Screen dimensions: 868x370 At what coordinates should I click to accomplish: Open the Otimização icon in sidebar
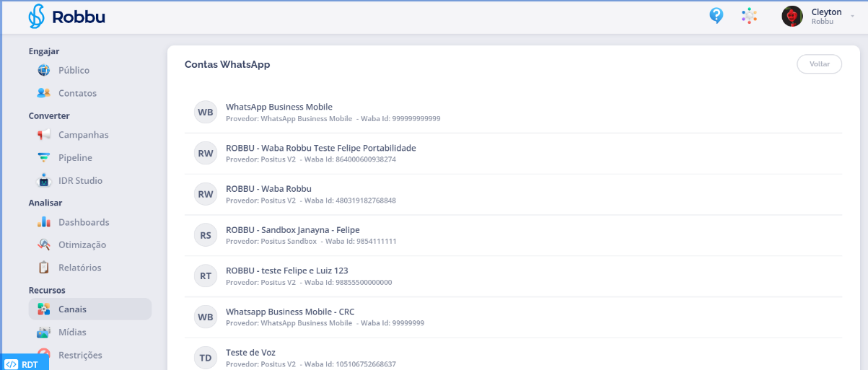click(x=44, y=245)
